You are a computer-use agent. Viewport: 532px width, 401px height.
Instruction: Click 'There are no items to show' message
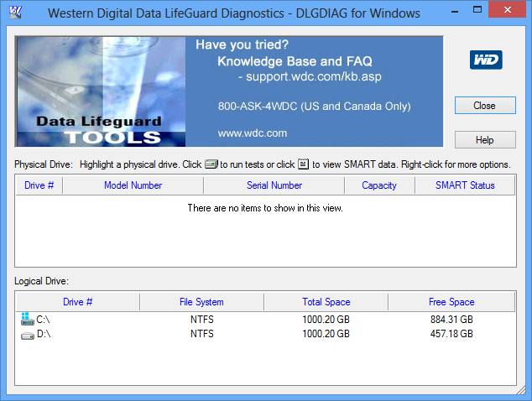click(265, 208)
